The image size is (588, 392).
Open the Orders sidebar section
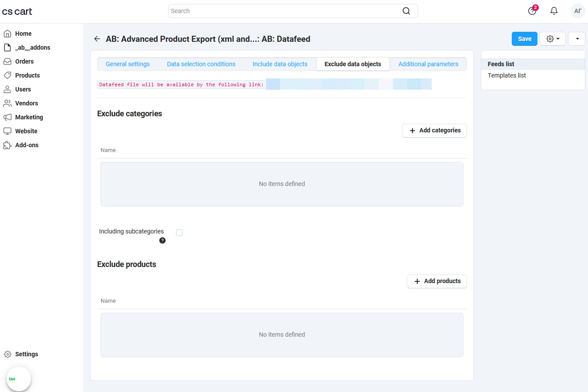[24, 61]
